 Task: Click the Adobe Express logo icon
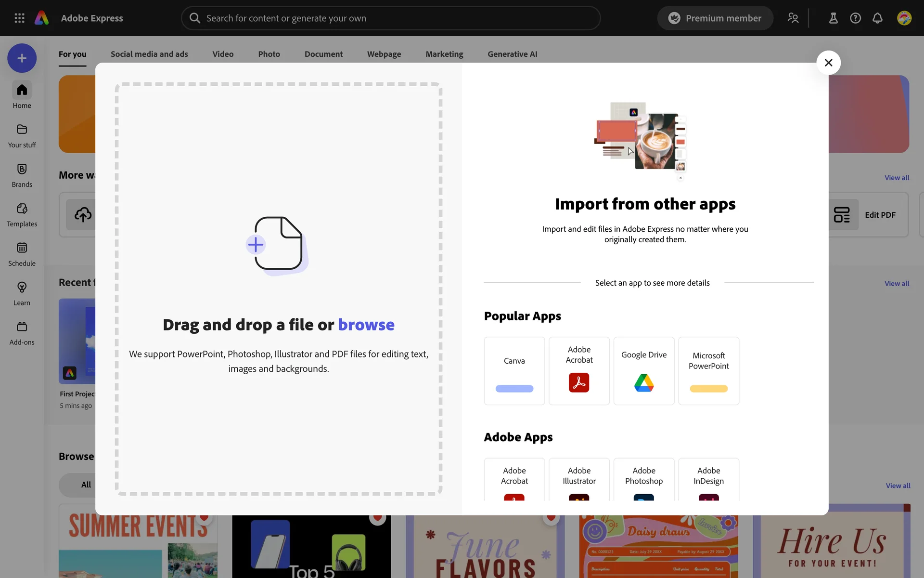[x=42, y=18]
